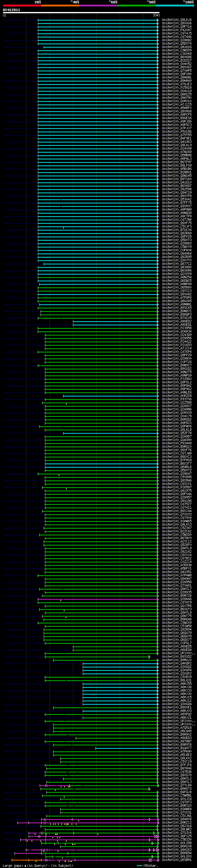Select label UniRef100_Q5DVT4
Viewport: 197px width, 868px height.
pos(176,43)
